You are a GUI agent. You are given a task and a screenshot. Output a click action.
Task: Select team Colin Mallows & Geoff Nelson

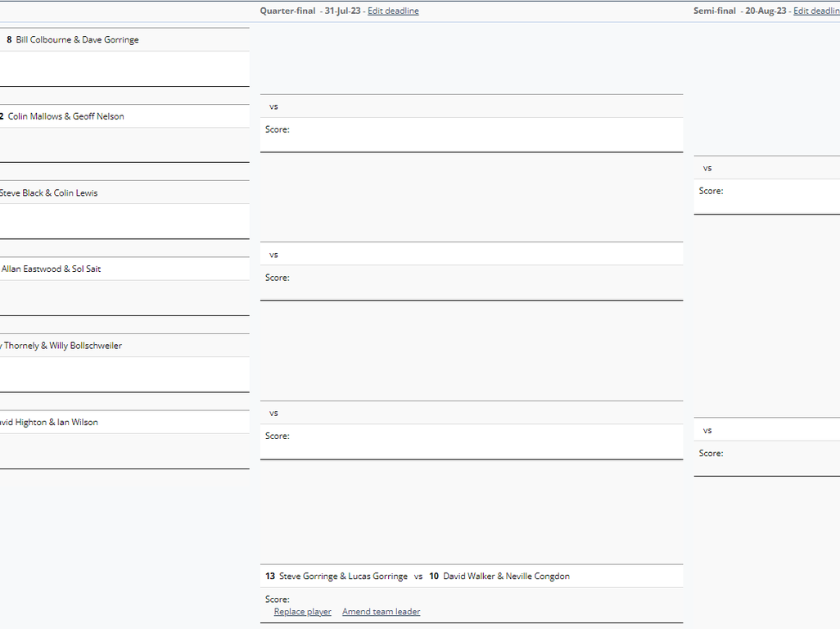pyautogui.click(x=65, y=116)
